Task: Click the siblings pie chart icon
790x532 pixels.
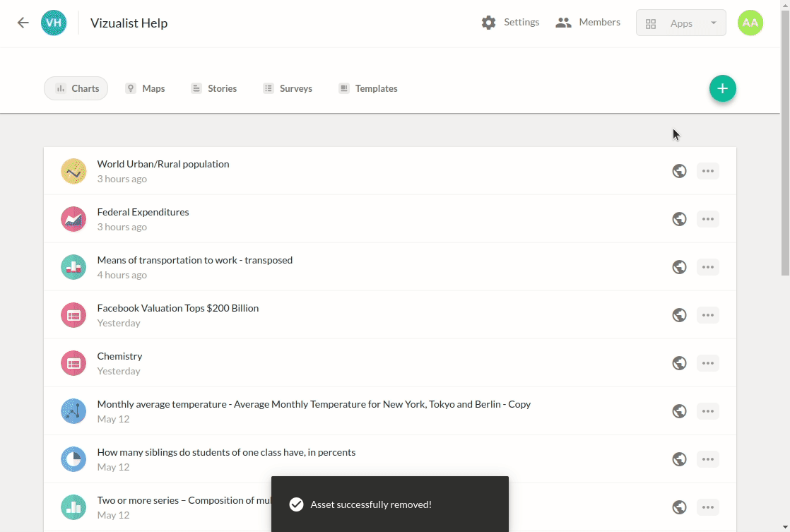Action: click(73, 459)
